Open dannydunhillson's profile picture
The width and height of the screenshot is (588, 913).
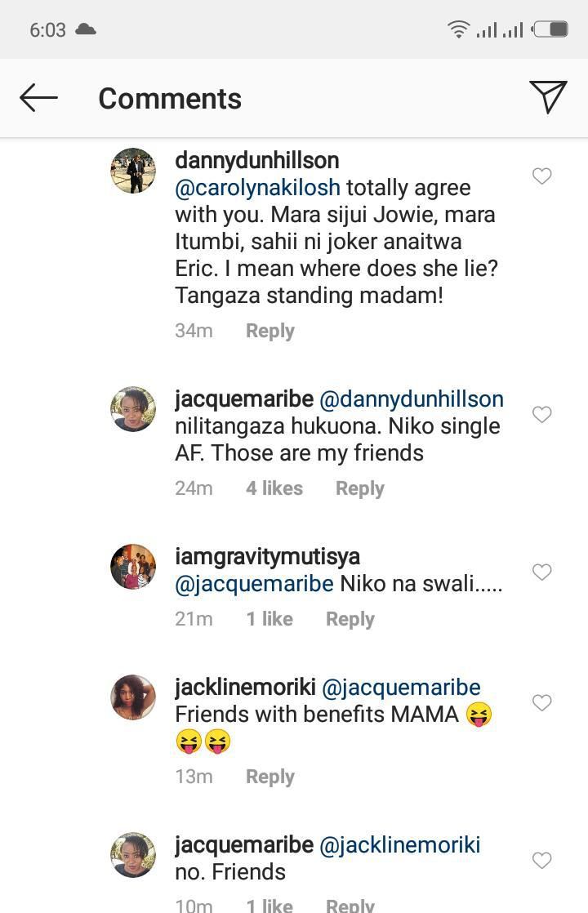coord(132,171)
